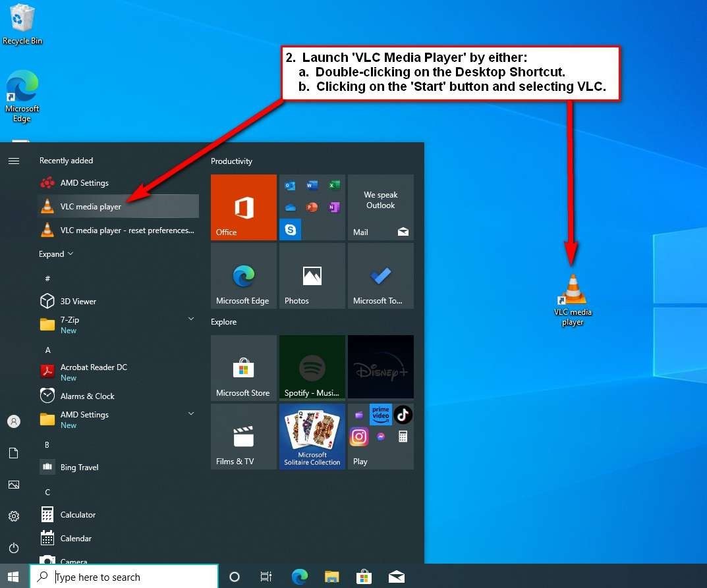Launch Acrobat Reader DC
This screenshot has height=588, width=707.
[x=118, y=372]
